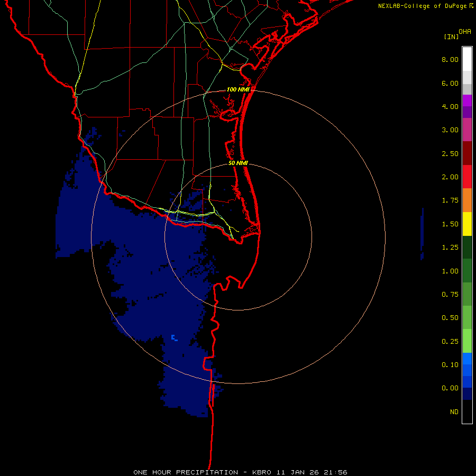Click the 1.50 legend value
Image resolution: width=476 pixels, height=476 pixels.
tap(450, 224)
